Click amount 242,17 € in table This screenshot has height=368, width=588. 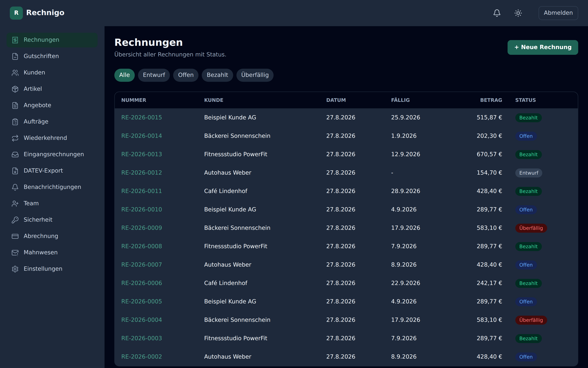click(489, 283)
